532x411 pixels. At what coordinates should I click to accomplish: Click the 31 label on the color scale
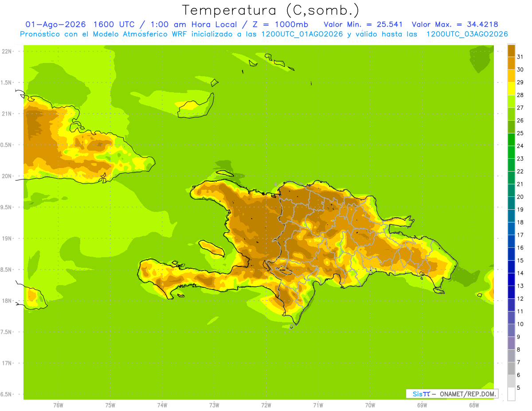[520, 56]
